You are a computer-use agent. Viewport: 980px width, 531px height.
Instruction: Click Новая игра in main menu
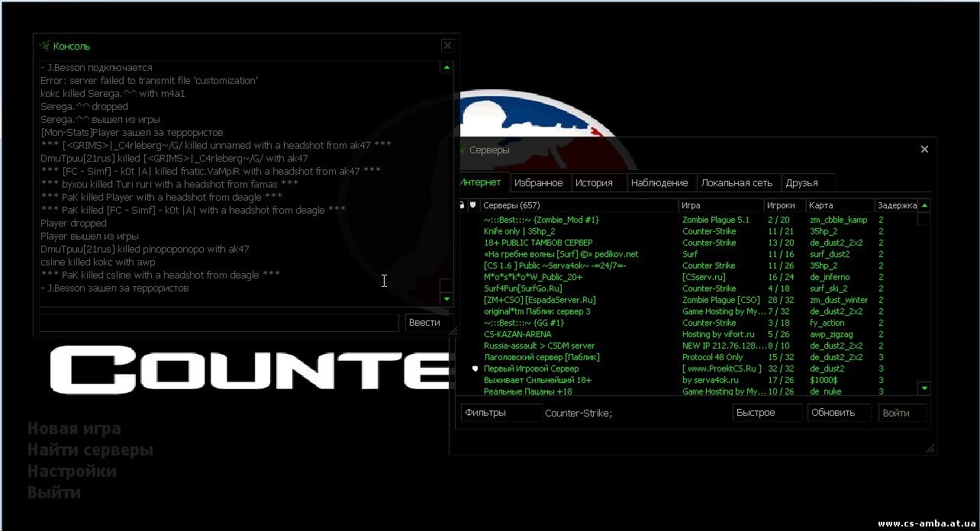coord(74,429)
